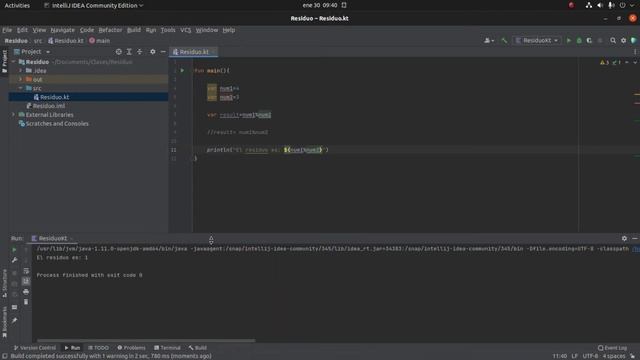Click the run gutter arrow beside fun main
640x360 pixels.
coord(182,71)
